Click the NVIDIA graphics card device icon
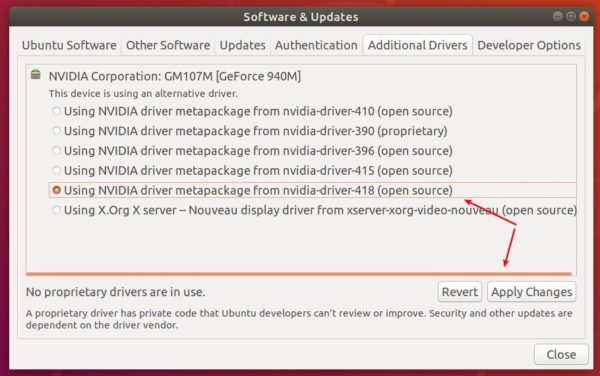The height and width of the screenshot is (376, 600). pyautogui.click(x=36, y=74)
